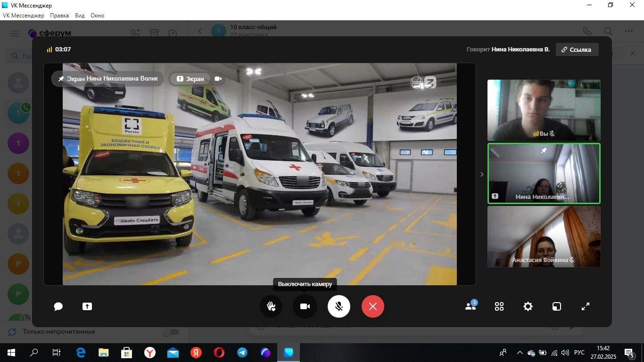This screenshot has height=362, width=644.
Task: Open the Вид menu
Action: pos(80,16)
